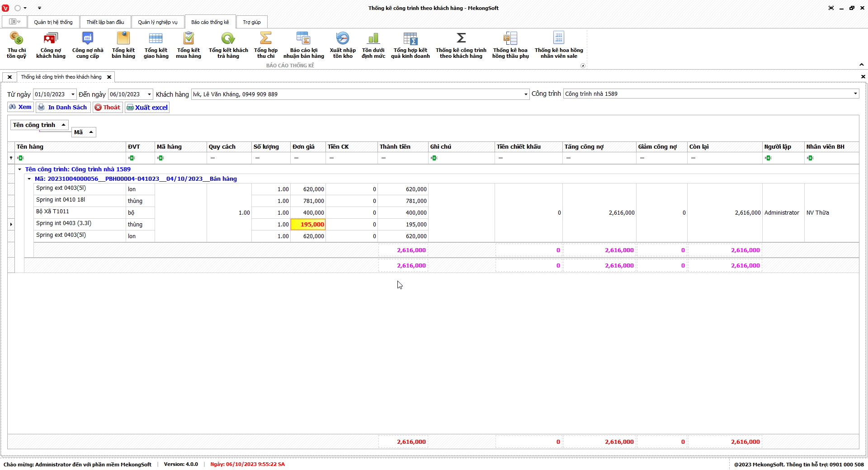Open the Từ ngày date picker dropdown
The width and height of the screenshot is (868, 470).
[73, 94]
